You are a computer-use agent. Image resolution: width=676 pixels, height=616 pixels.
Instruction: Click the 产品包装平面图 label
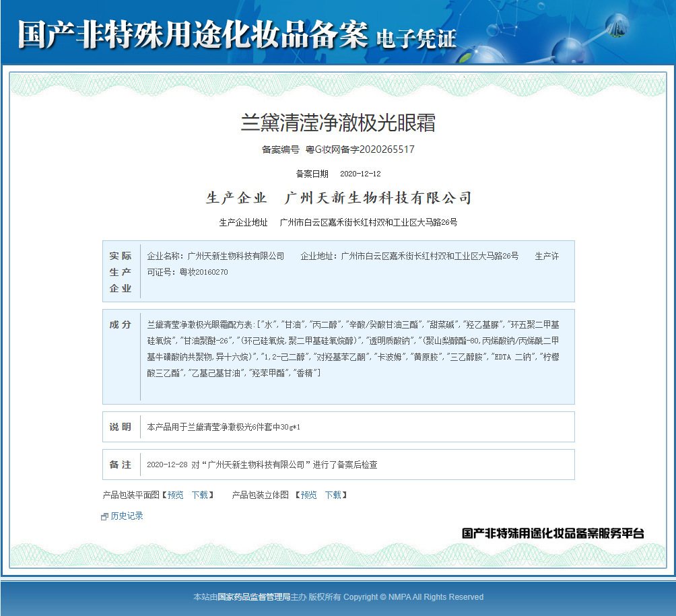pyautogui.click(x=131, y=495)
